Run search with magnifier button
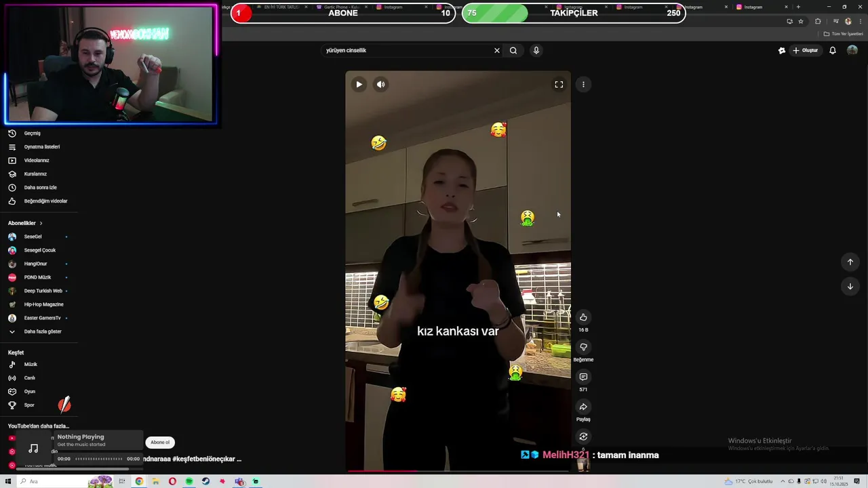This screenshot has width=868, height=488. tap(513, 50)
